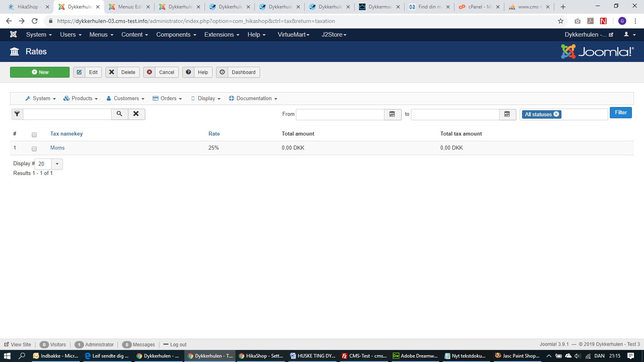Open the HikaShop Display dropdown

(206, 99)
